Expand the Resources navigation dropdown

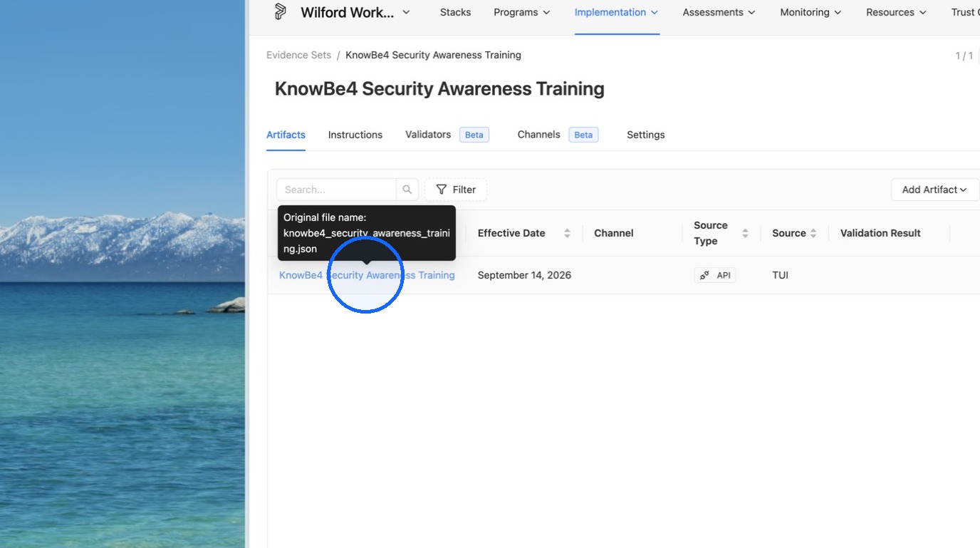tap(897, 12)
